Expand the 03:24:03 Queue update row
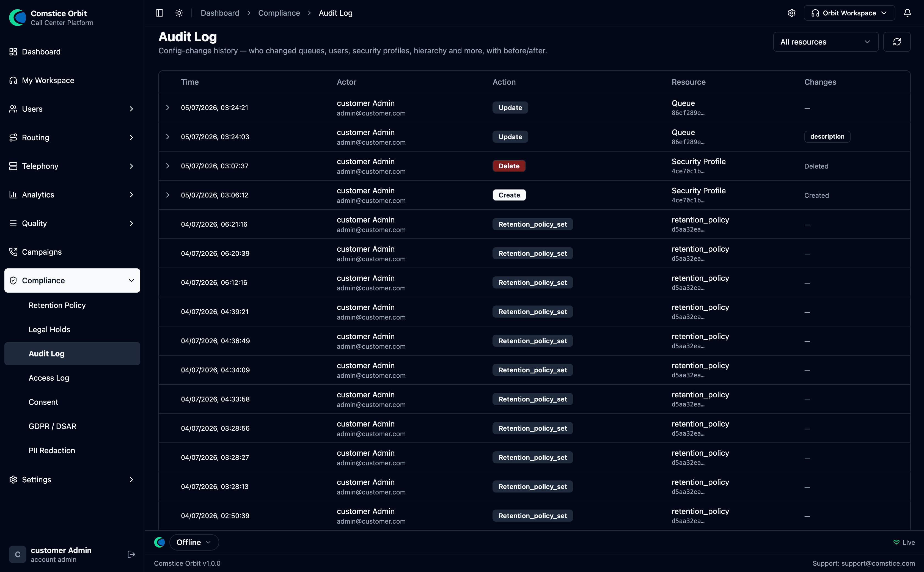This screenshot has height=572, width=924. 167,137
